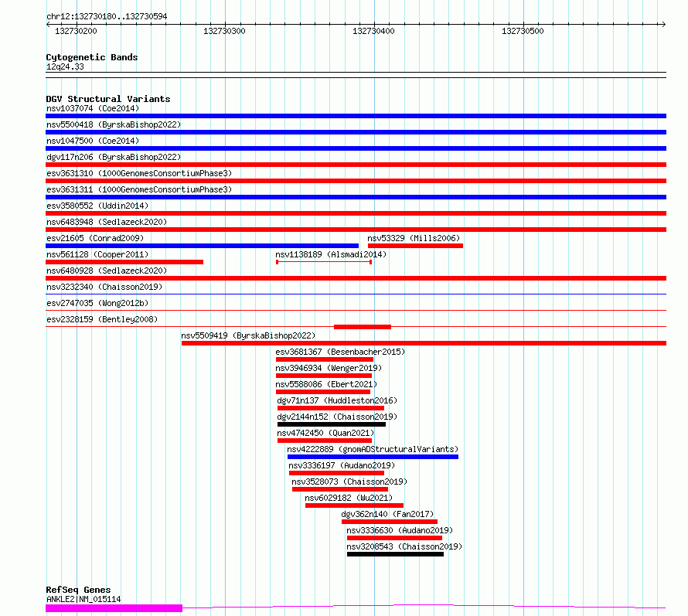688x616 pixels.
Task: Select the nsv3528073 (Chaisson2019) label
Action: pyautogui.click(x=349, y=482)
